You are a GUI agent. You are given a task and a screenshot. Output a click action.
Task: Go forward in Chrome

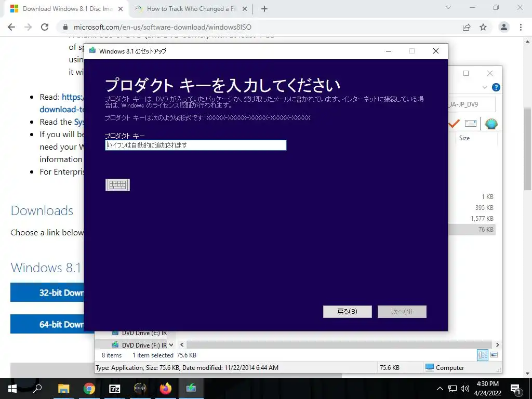28,27
